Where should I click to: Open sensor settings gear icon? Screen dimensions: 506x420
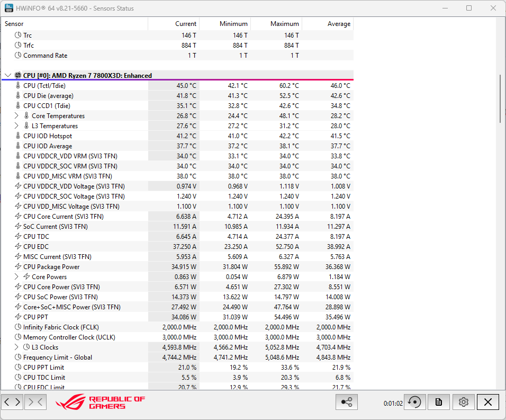[464, 402]
